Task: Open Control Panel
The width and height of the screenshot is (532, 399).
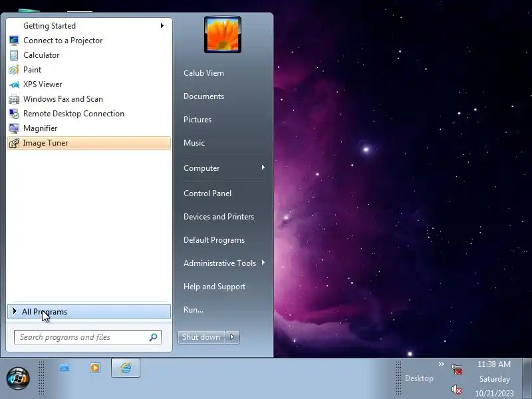Action: point(207,194)
